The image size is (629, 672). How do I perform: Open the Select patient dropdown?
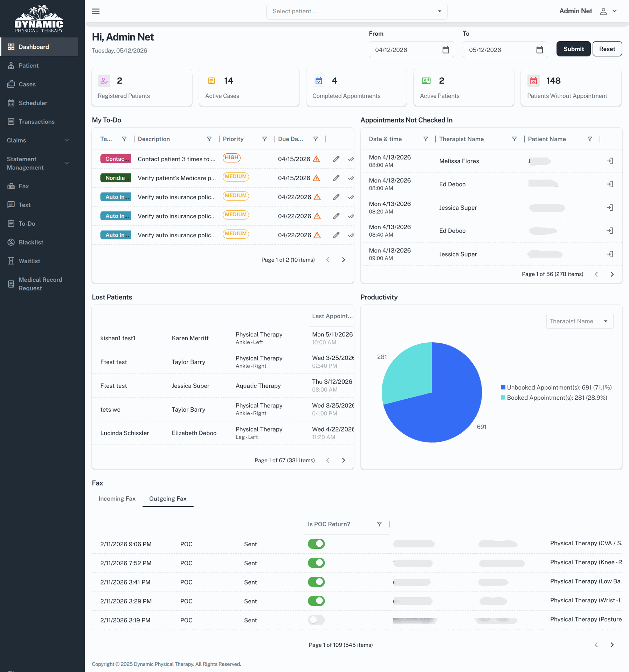[357, 11]
